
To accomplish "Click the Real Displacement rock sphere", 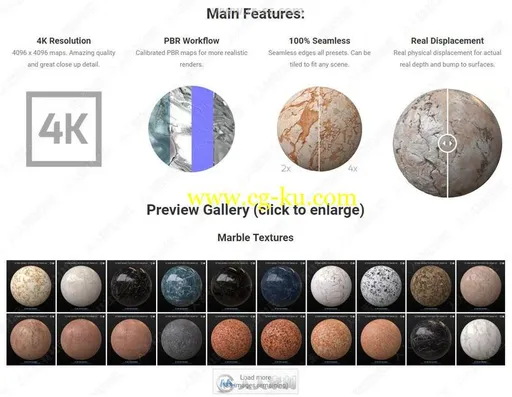I will [x=447, y=143].
